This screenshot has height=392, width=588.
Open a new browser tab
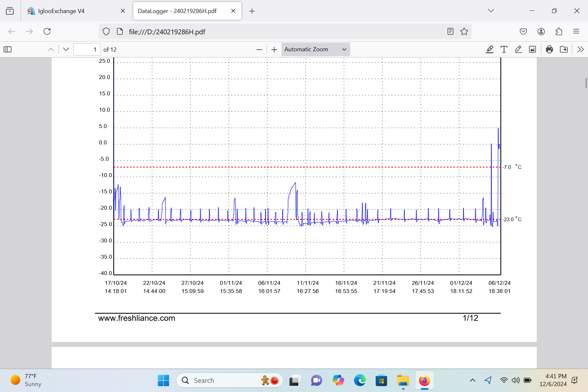pyautogui.click(x=252, y=11)
